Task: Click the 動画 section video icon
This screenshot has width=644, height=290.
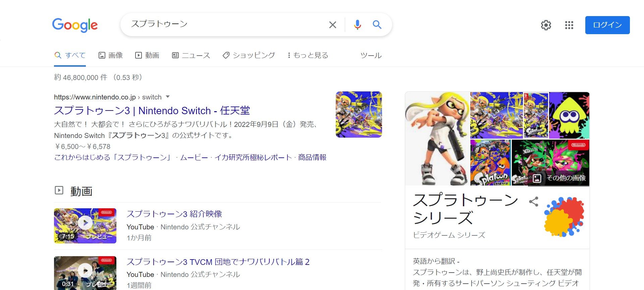Action: click(59, 190)
